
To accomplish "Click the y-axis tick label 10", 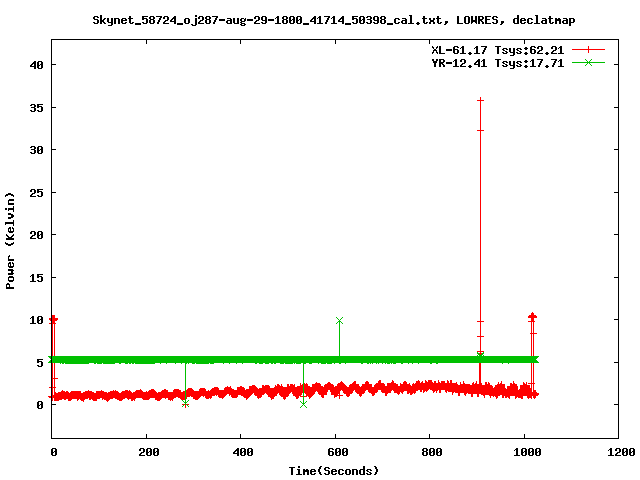I will click(37, 320).
